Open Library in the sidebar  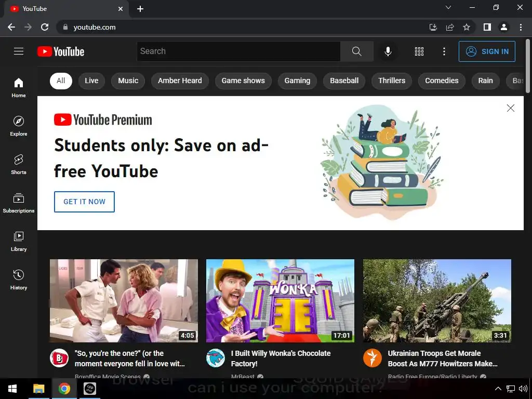(x=19, y=241)
